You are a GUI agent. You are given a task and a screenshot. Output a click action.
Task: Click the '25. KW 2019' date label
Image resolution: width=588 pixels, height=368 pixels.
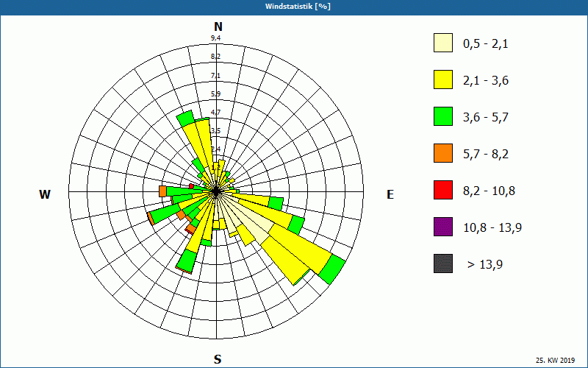pyautogui.click(x=555, y=361)
